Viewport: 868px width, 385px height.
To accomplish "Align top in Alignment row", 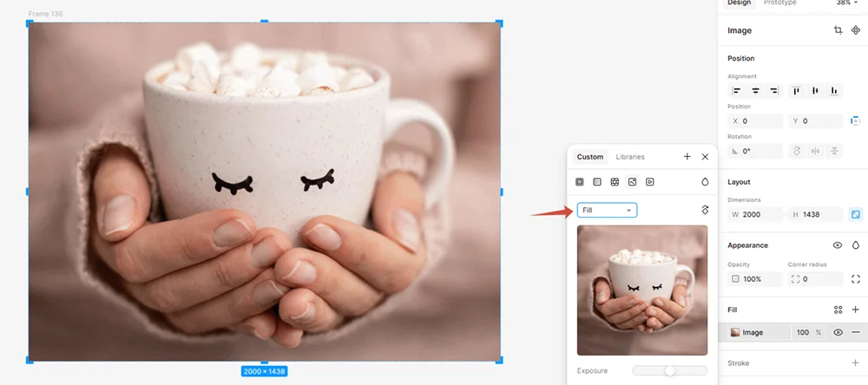I will tap(797, 91).
